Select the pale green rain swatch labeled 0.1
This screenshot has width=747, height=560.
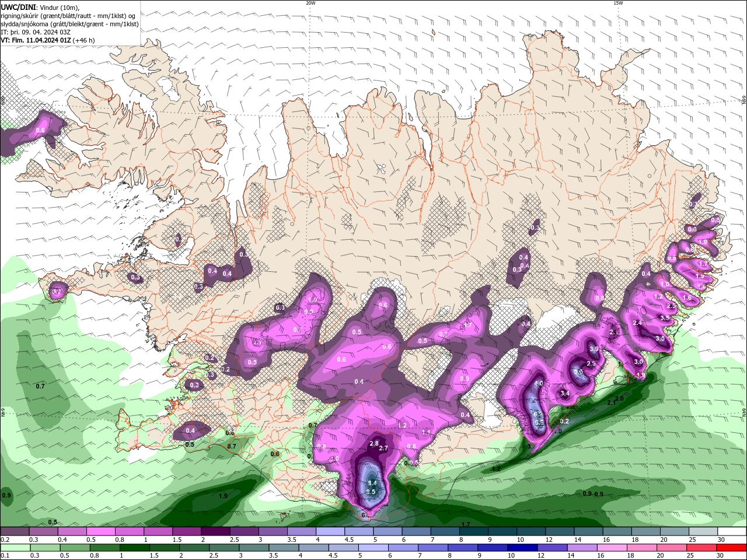pos(15,548)
